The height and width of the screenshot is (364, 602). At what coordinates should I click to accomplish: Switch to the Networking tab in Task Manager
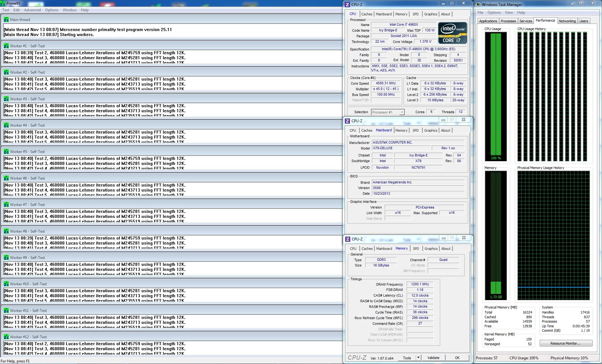point(567,21)
